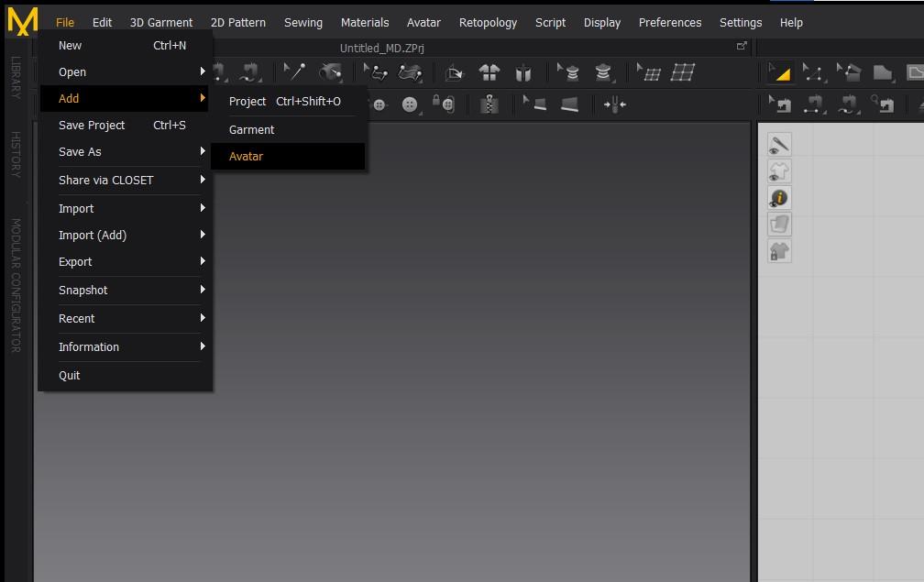Image resolution: width=924 pixels, height=582 pixels.
Task: Click the Untitled_MD.ZPrj window title
Action: coord(382,49)
